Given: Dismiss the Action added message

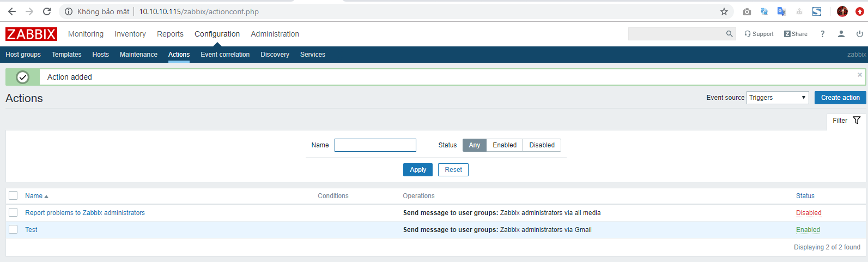Looking at the screenshot, I should [860, 75].
